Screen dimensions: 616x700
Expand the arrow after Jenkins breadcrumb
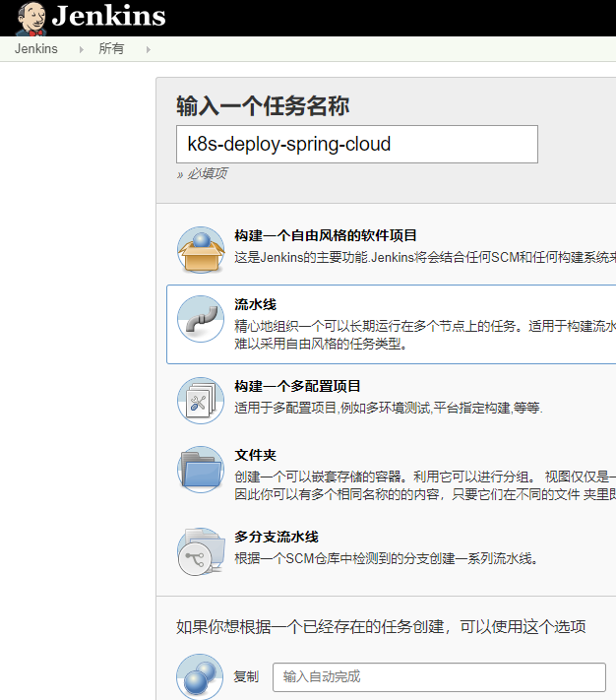coord(81,49)
